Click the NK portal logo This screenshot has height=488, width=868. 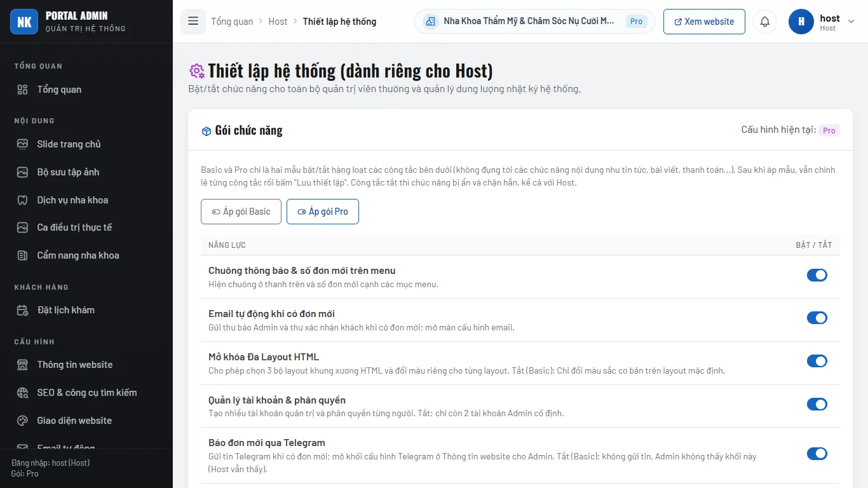click(24, 22)
